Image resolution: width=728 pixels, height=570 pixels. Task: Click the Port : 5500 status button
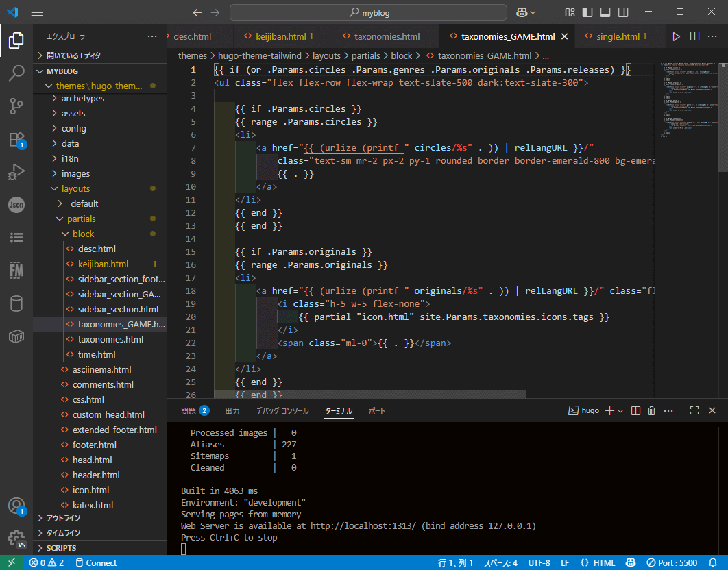click(672, 562)
